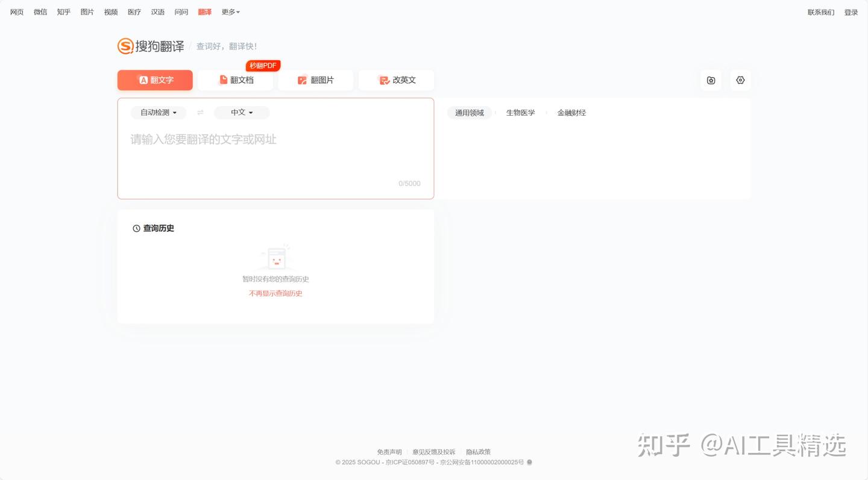Expand the 更多 menu in top bar
Screen dimensions: 868x480
[x=230, y=12]
